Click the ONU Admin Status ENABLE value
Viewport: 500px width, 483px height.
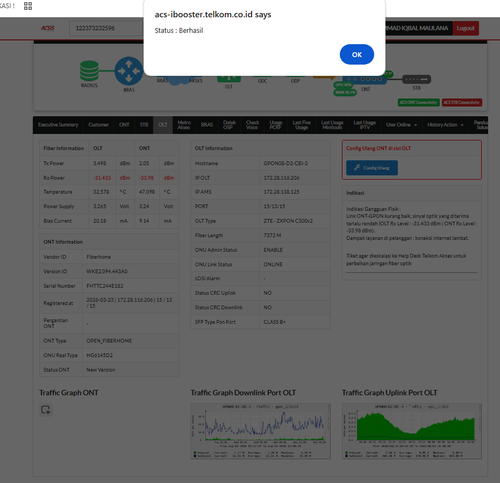pos(273,250)
